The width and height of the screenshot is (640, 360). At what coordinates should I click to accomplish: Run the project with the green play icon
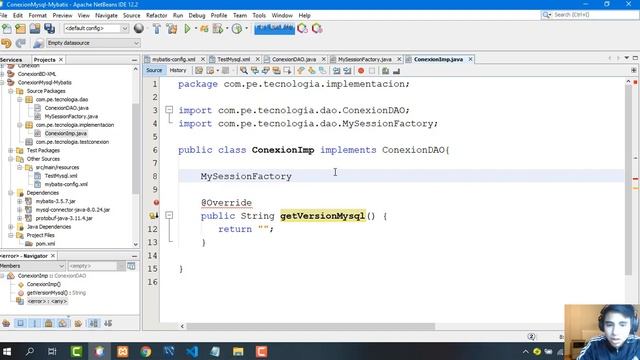click(187, 29)
